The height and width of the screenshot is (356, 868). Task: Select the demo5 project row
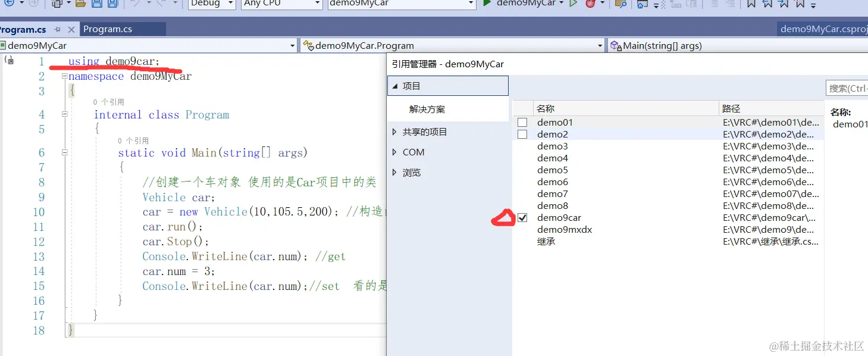point(669,170)
